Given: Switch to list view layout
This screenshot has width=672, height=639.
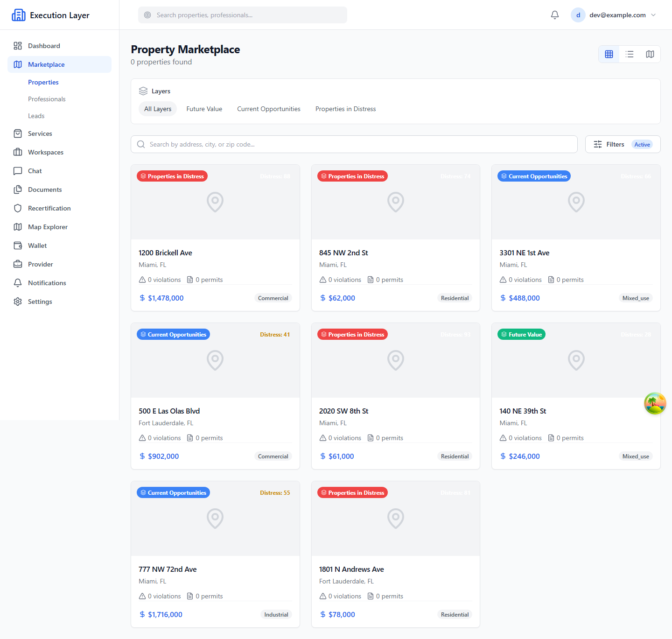Looking at the screenshot, I should [630, 54].
